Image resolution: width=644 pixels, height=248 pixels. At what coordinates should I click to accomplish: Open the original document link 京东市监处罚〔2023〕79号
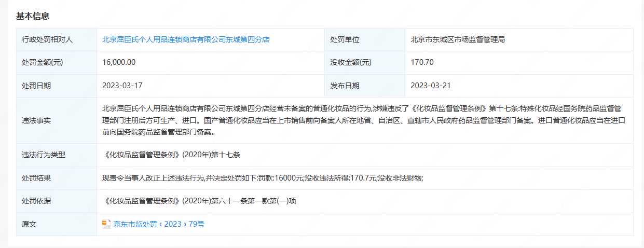(159, 224)
